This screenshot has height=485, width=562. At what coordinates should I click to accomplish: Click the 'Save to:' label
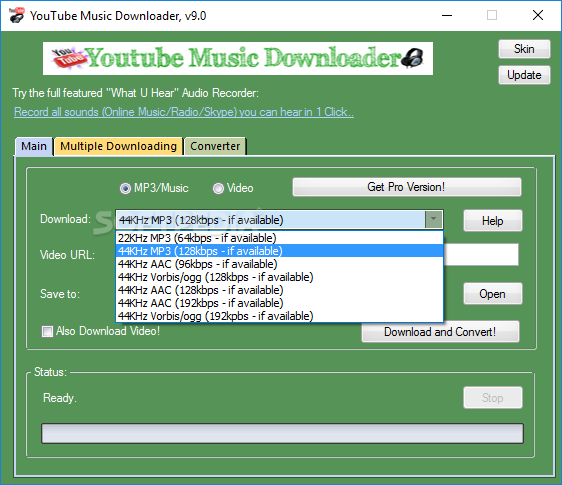[60, 294]
